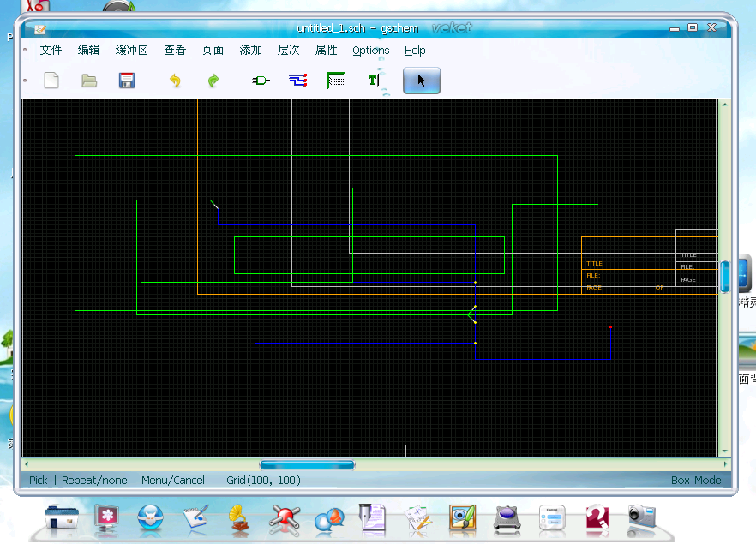Open the Options menu
This screenshot has height=544, width=756.
[371, 50]
